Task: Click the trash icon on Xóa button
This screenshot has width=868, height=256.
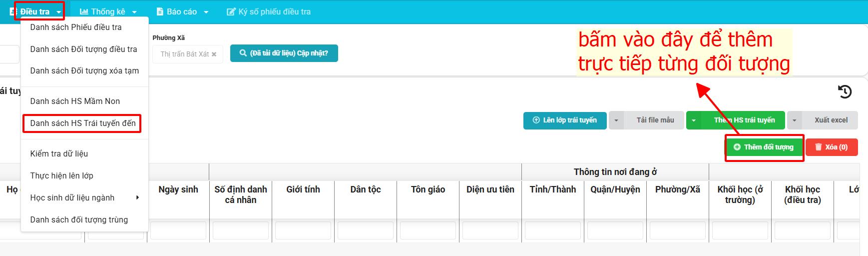Action: point(818,147)
